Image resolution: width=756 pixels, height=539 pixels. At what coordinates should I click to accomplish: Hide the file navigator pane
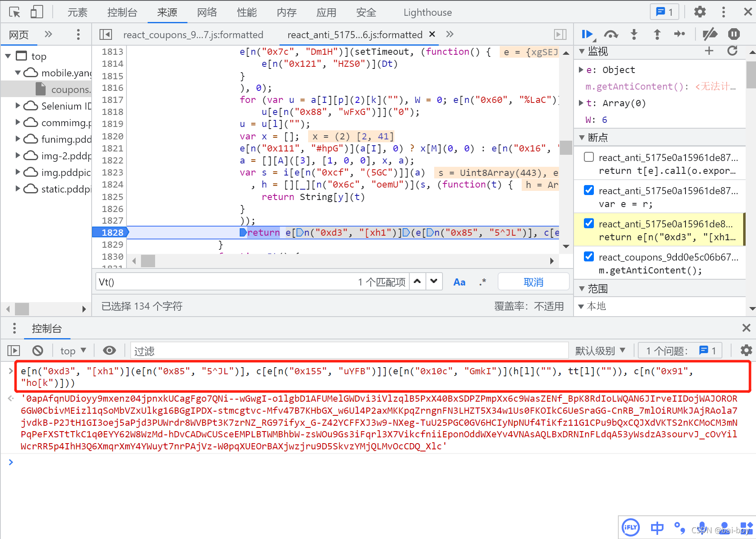pyautogui.click(x=106, y=34)
